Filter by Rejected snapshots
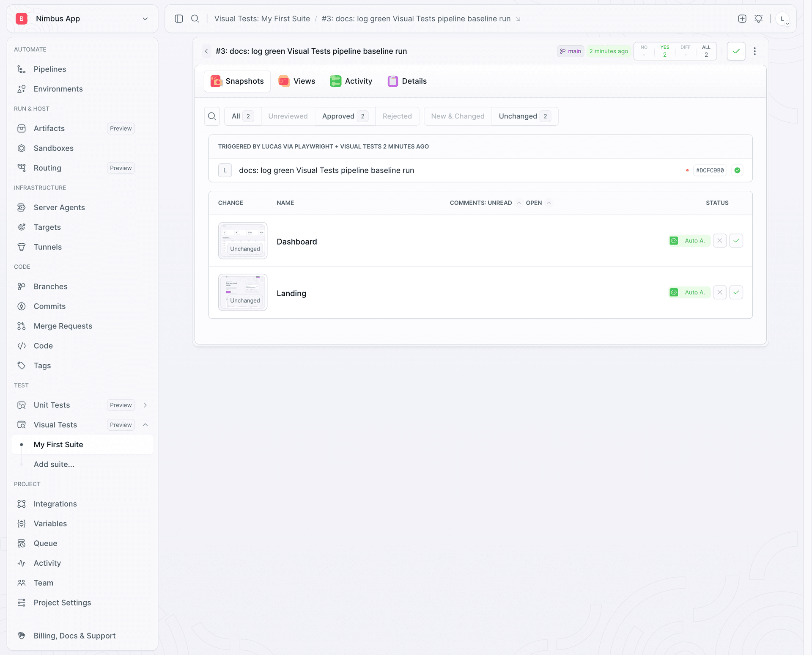 [397, 116]
